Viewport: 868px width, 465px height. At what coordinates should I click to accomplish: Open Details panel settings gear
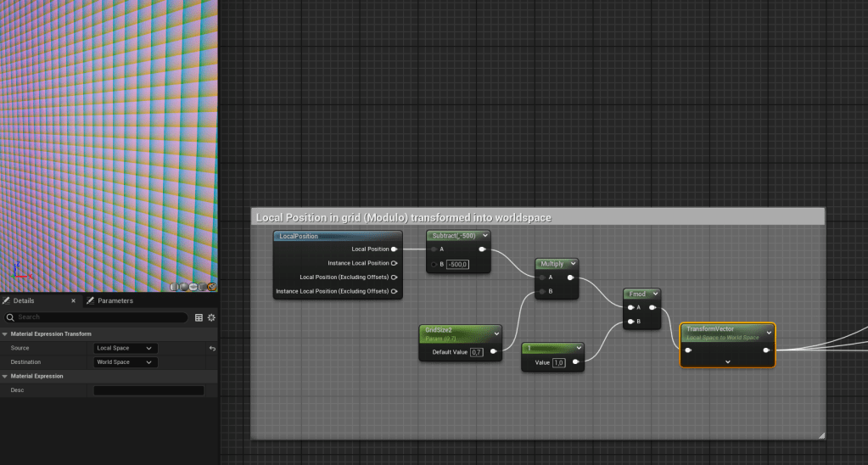tap(211, 317)
